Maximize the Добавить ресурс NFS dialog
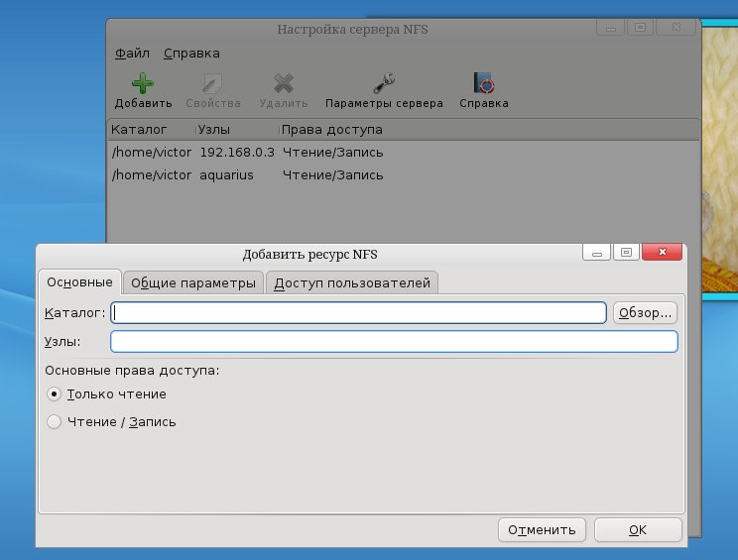 (x=626, y=253)
